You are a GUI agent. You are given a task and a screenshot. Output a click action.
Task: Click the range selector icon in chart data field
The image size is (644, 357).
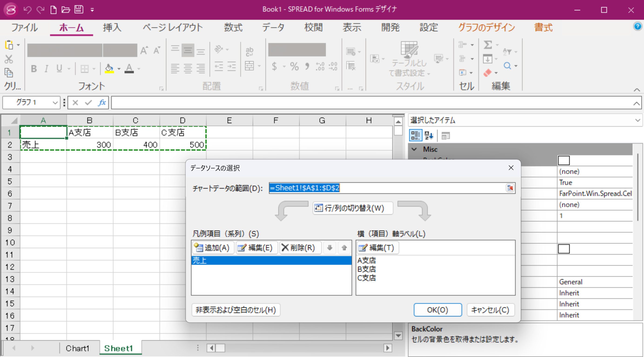tap(510, 188)
